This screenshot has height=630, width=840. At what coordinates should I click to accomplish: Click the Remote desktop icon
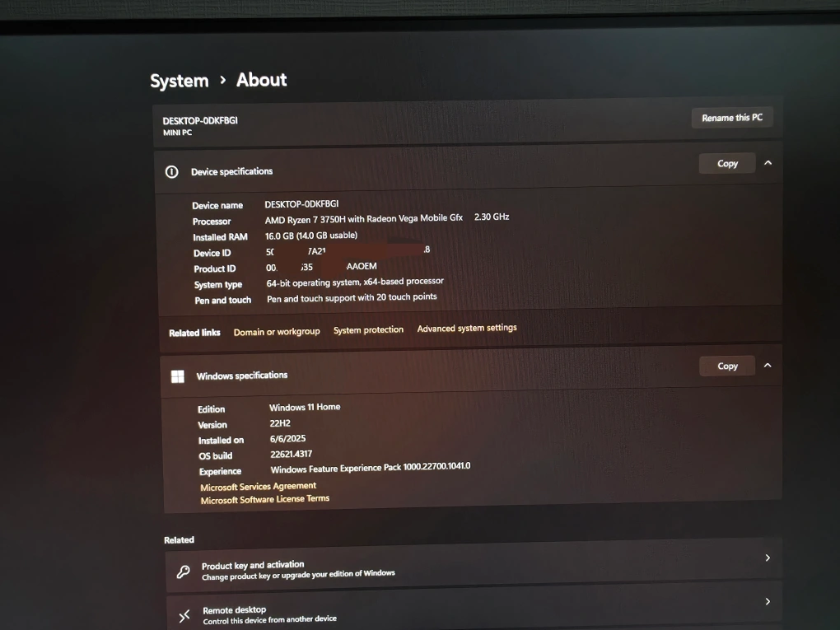[184, 616]
